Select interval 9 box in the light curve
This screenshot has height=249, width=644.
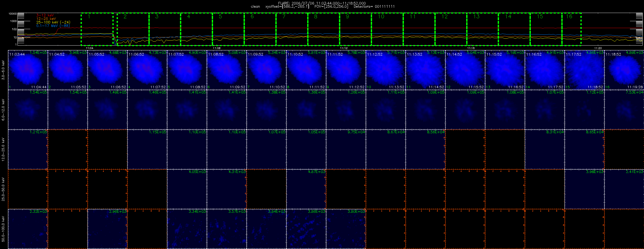click(356, 29)
